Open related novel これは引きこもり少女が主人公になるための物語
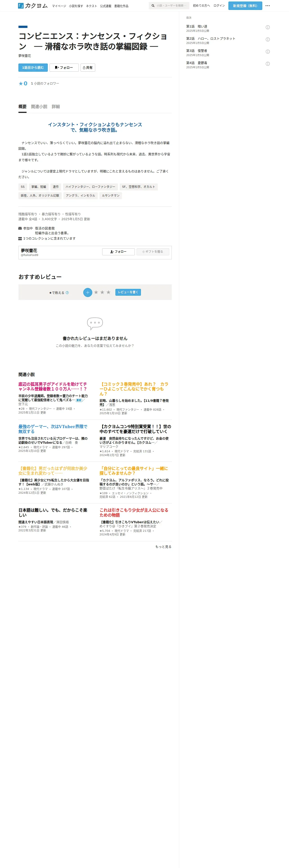Image resolution: width=289 pixels, height=868 pixels. (x=134, y=512)
